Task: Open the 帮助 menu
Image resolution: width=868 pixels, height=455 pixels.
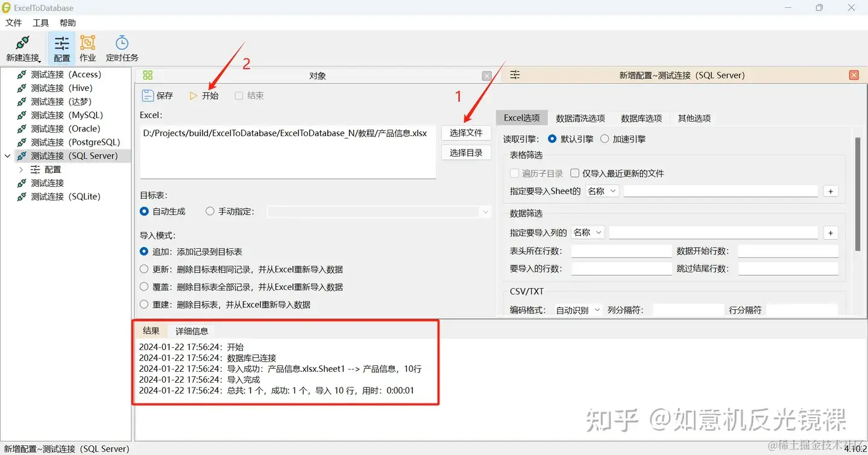Action: coord(68,23)
